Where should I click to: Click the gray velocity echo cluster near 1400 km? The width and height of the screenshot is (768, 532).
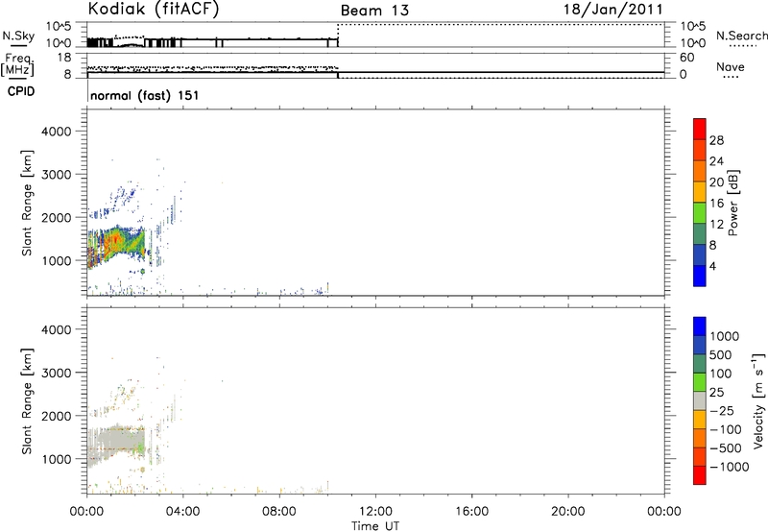(116, 444)
